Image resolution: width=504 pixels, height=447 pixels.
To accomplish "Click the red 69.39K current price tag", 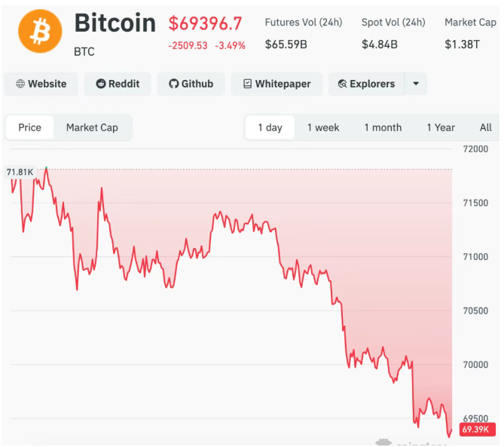I will tap(477, 430).
